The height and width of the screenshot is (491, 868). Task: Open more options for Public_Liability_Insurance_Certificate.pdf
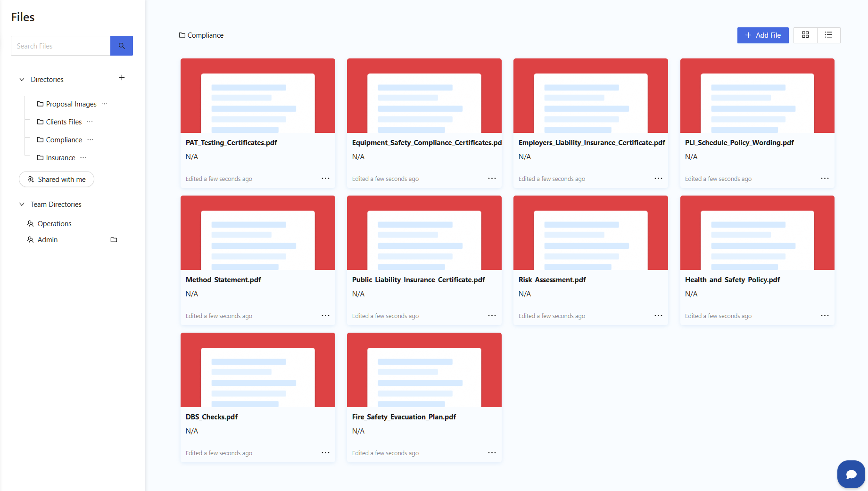492,316
